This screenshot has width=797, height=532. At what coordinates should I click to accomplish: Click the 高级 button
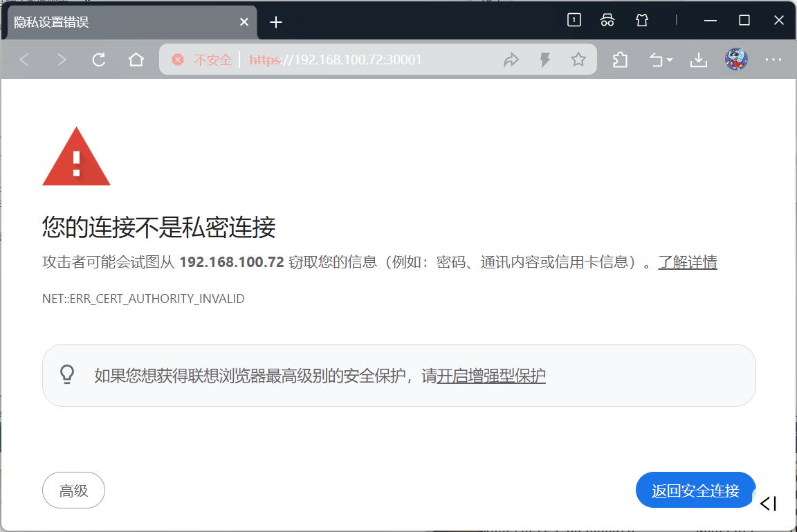coord(74,490)
